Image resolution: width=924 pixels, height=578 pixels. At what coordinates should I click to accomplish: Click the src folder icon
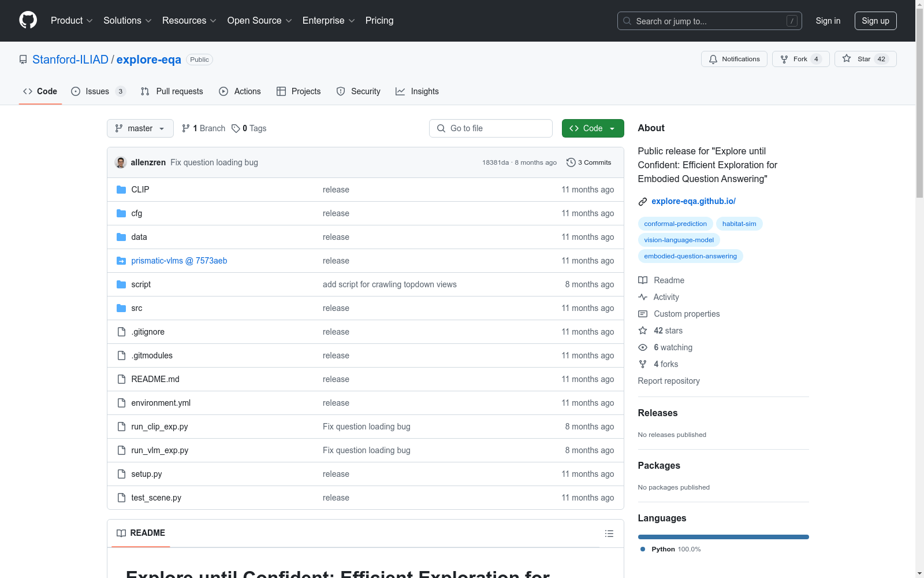tap(121, 308)
